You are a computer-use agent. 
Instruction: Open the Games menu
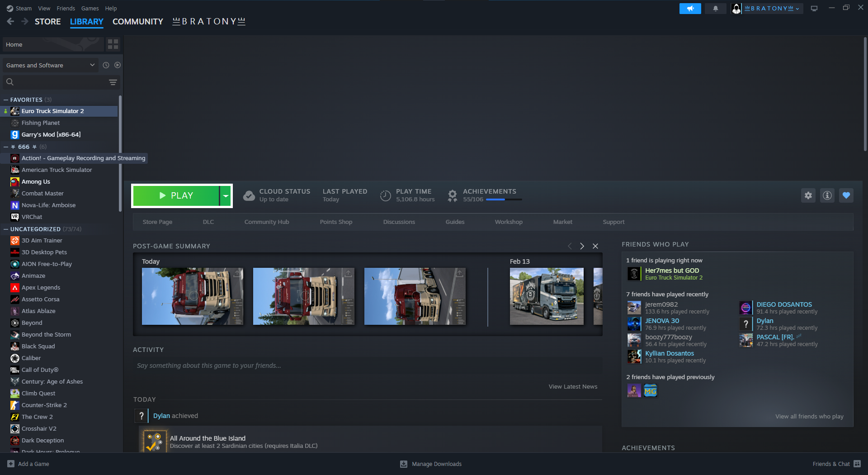coord(90,8)
